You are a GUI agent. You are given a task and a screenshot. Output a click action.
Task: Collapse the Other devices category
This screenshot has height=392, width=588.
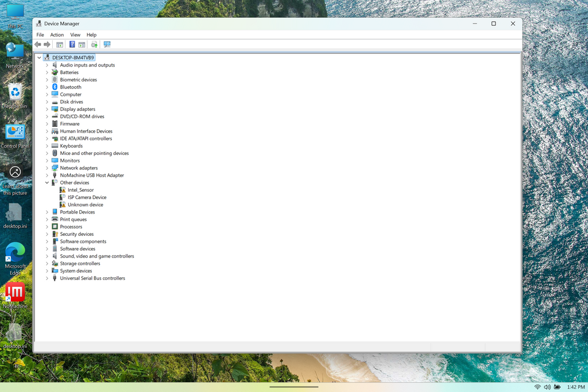(47, 183)
